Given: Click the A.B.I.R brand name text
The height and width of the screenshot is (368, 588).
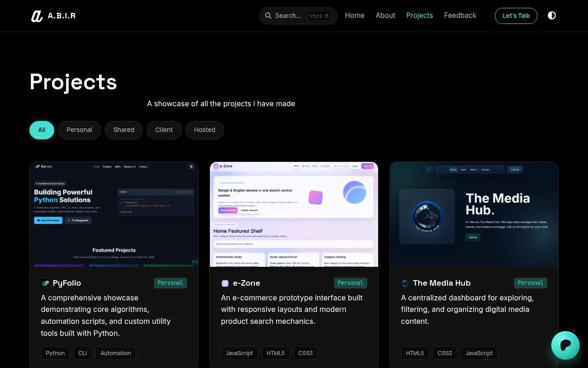Looking at the screenshot, I should pyautogui.click(x=62, y=16).
